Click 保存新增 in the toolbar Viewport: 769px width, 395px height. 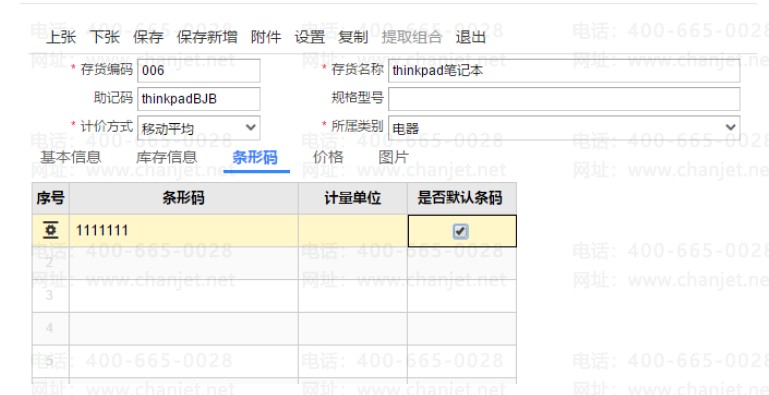coord(207,37)
